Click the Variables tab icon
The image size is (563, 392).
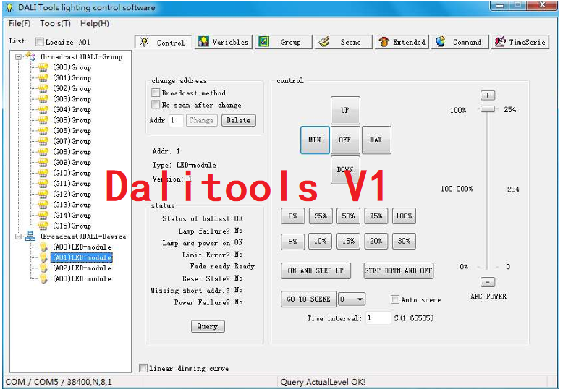204,42
